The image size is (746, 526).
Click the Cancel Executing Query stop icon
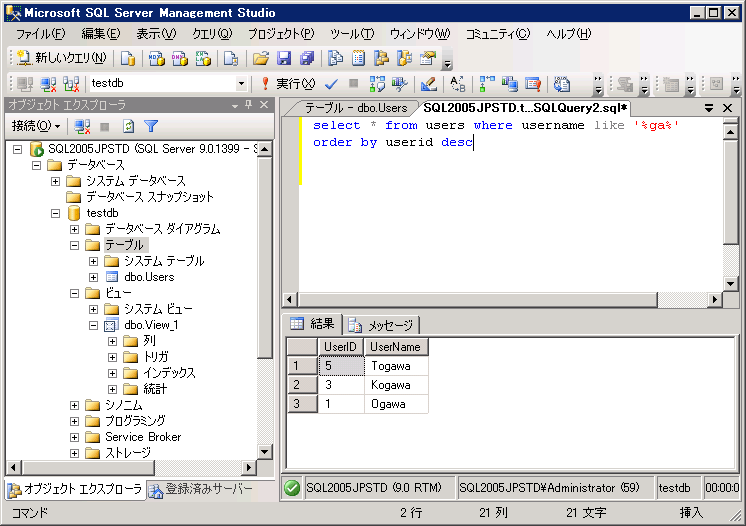[353, 84]
